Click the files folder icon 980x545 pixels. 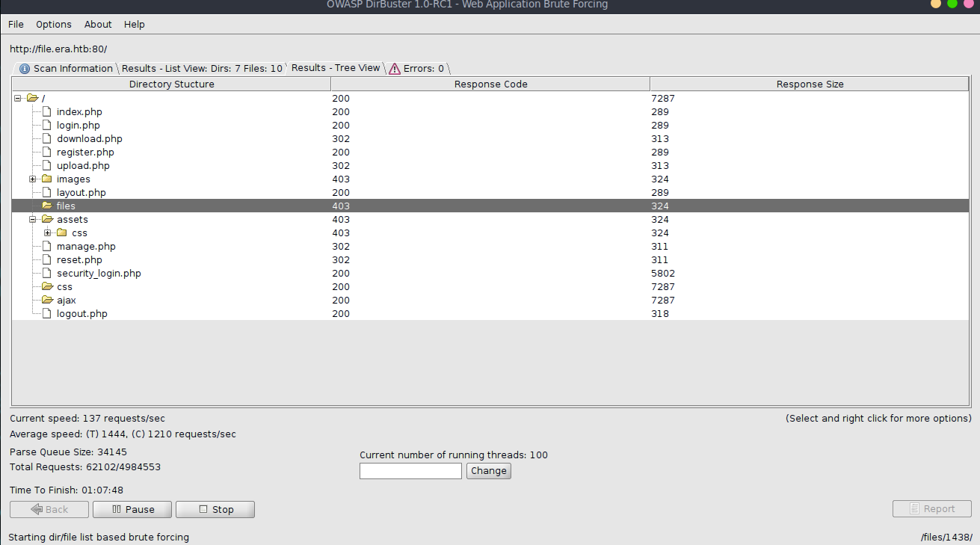[x=47, y=206]
